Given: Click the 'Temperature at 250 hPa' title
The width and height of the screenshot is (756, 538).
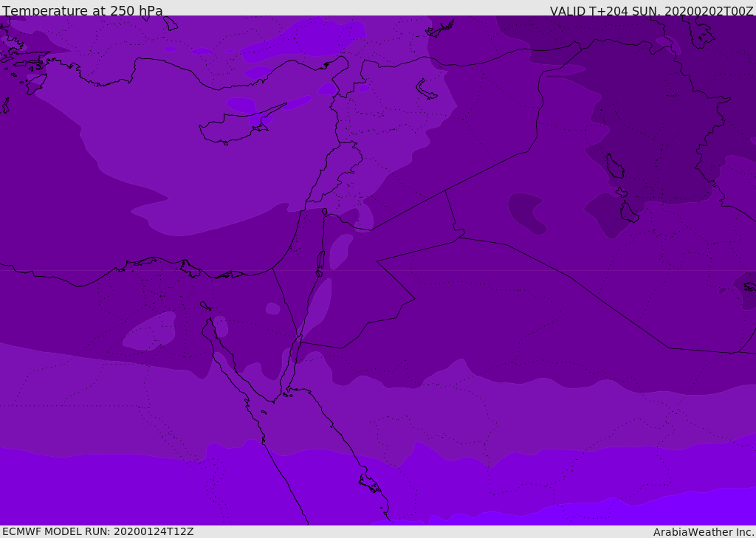Looking at the screenshot, I should click(x=83, y=10).
